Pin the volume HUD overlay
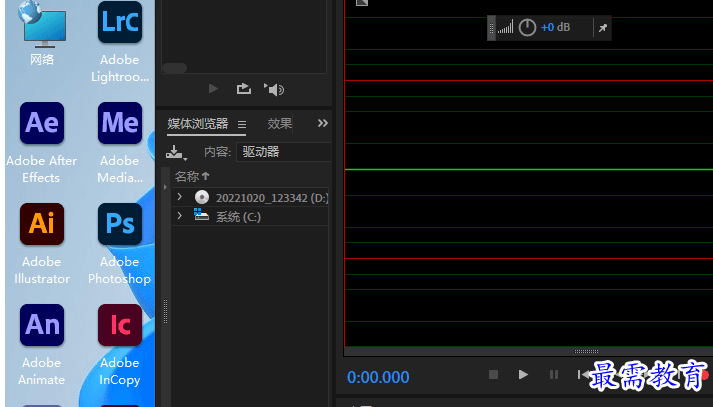The width and height of the screenshot is (713, 407). (602, 28)
